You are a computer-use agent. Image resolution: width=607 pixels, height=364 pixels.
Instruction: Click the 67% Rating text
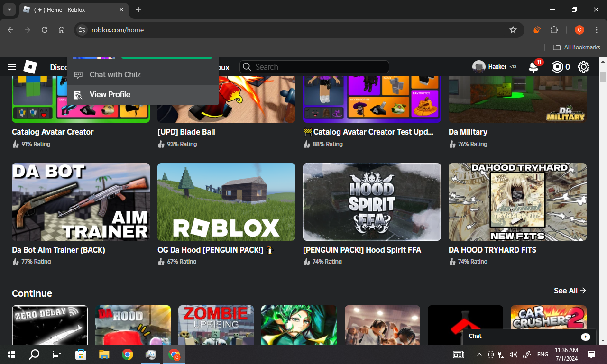(x=182, y=262)
